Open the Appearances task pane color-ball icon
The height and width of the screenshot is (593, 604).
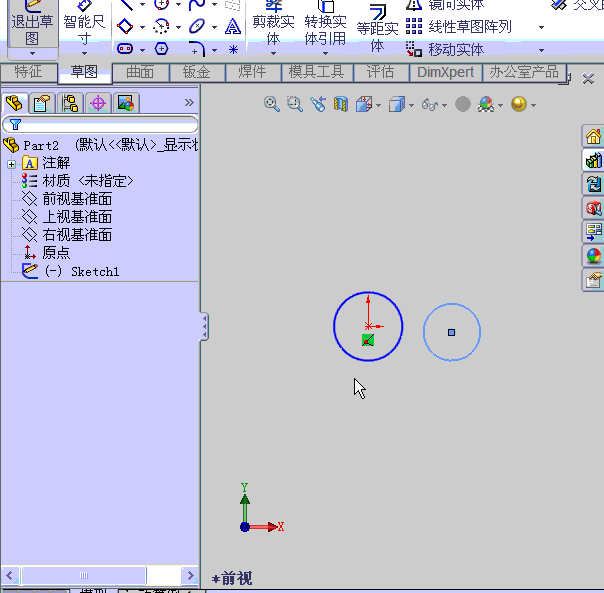(593, 256)
